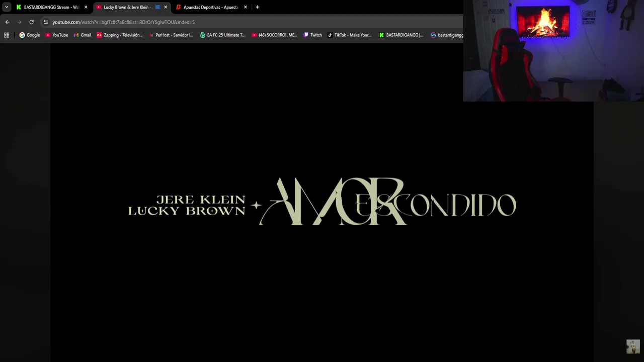This screenshot has width=644, height=362.
Task: Open the apps grid in bookmarks bar
Action: pos(7,35)
